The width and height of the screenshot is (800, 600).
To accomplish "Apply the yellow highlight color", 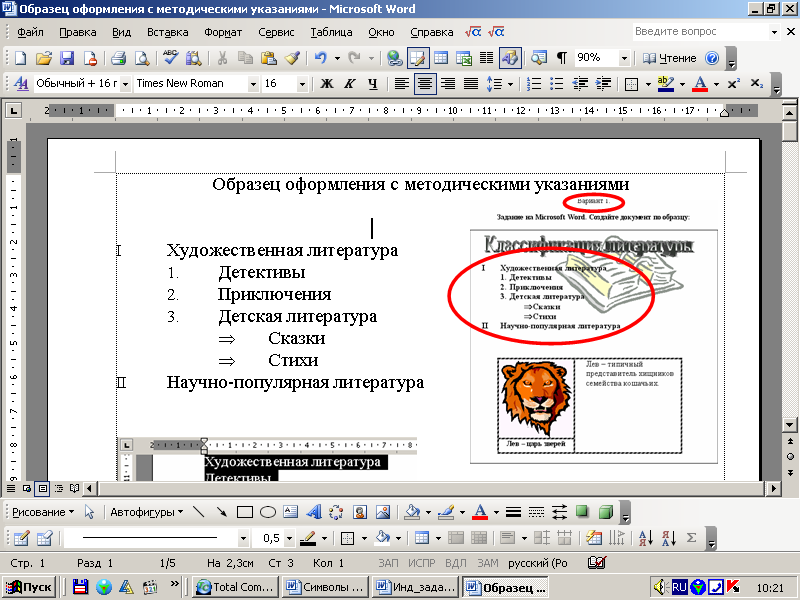I will pos(666,84).
